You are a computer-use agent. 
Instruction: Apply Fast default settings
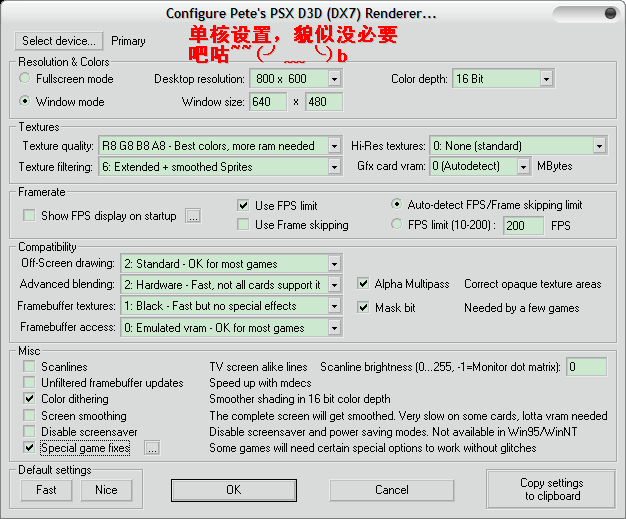(x=46, y=490)
